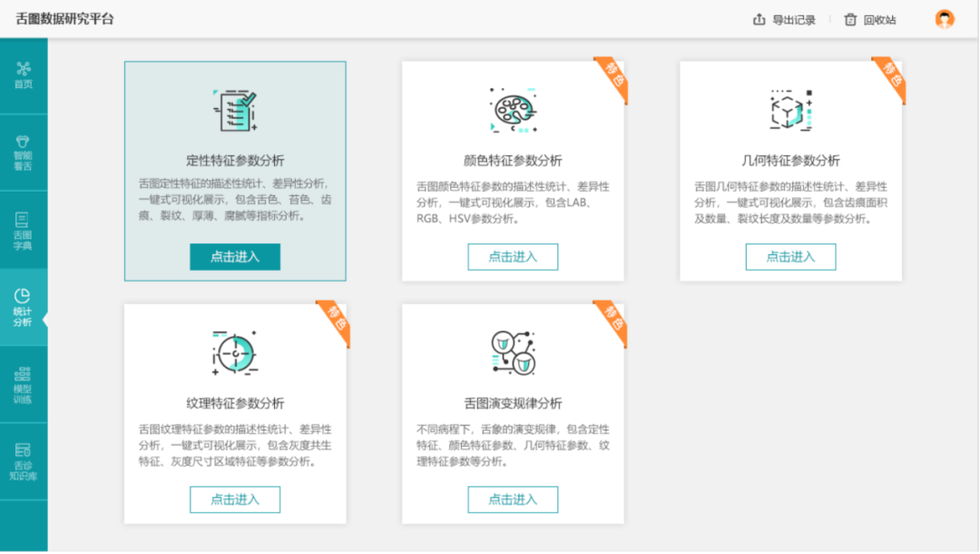Click the color palette illustration on 颜色特征参数分析 card
Viewport: 980px width, 554px height.
tap(513, 110)
